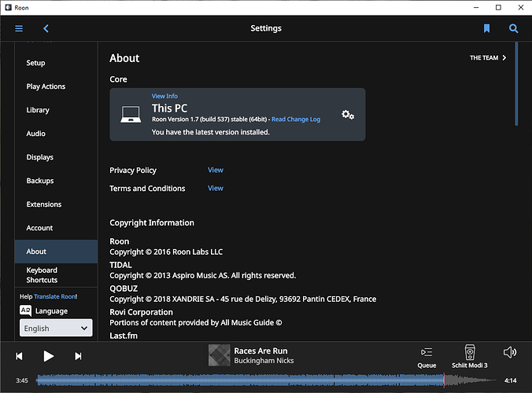The width and height of the screenshot is (532, 393).
Task: Open Audio settings
Action: tap(56, 134)
